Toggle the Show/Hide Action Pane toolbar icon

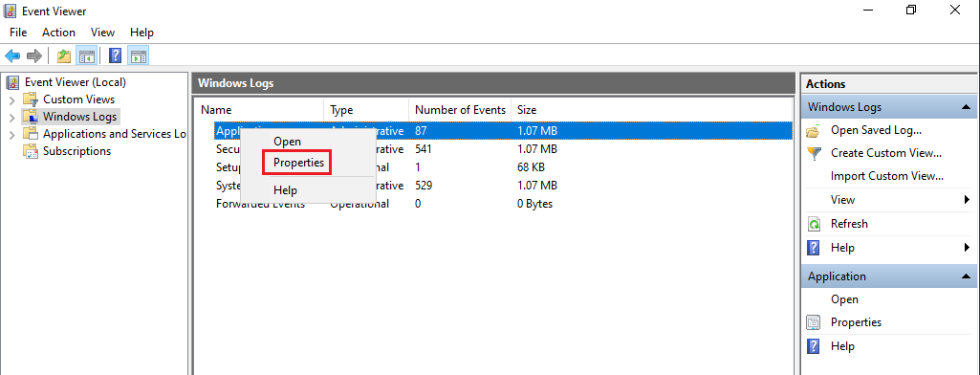[x=138, y=56]
